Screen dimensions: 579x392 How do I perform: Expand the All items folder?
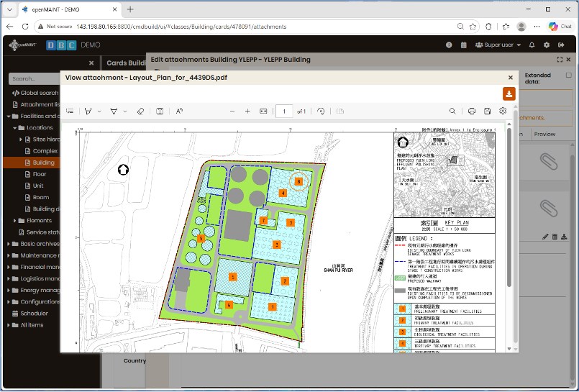(x=9, y=325)
